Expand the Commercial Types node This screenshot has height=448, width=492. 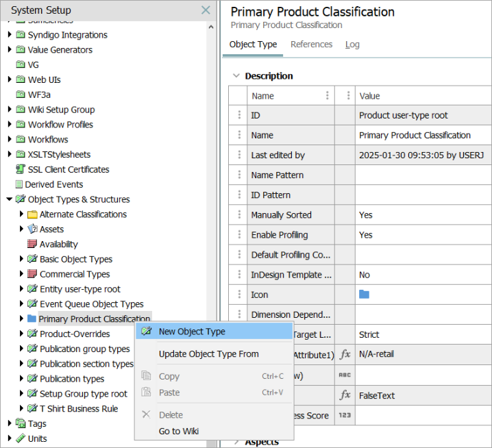[21, 275]
